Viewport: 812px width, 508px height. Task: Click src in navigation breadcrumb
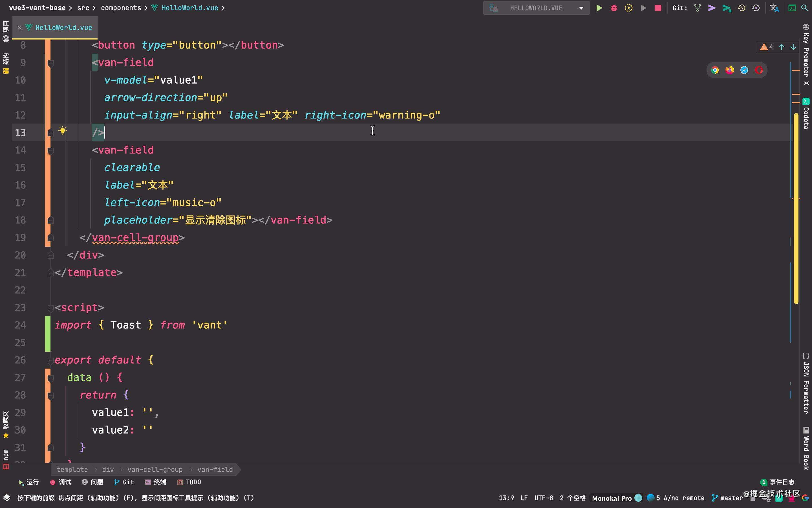(83, 8)
